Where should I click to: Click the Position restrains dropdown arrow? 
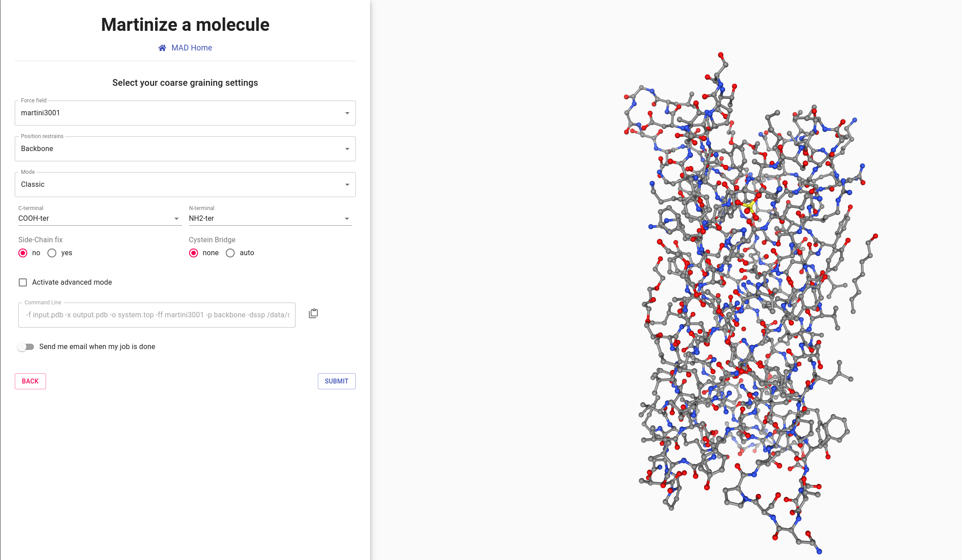(347, 149)
